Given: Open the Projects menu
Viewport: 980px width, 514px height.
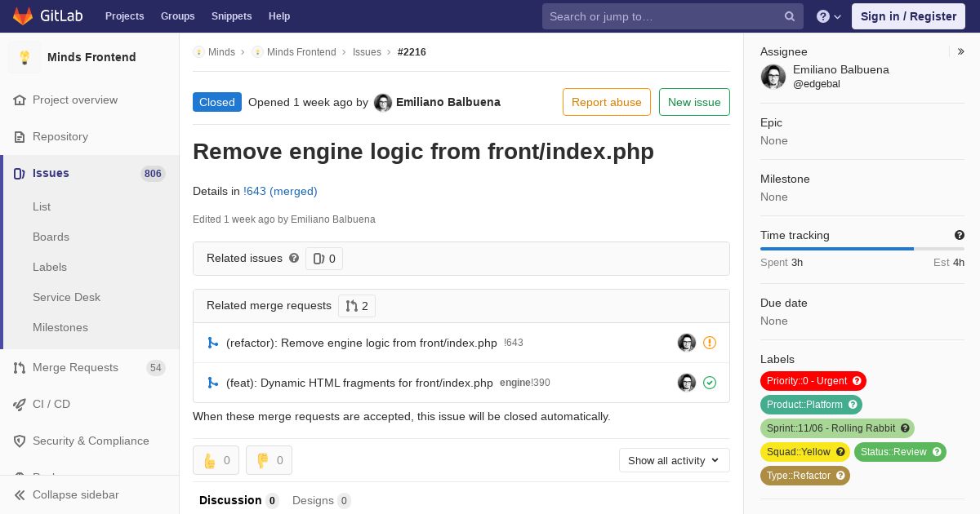Looking at the screenshot, I should click(125, 16).
